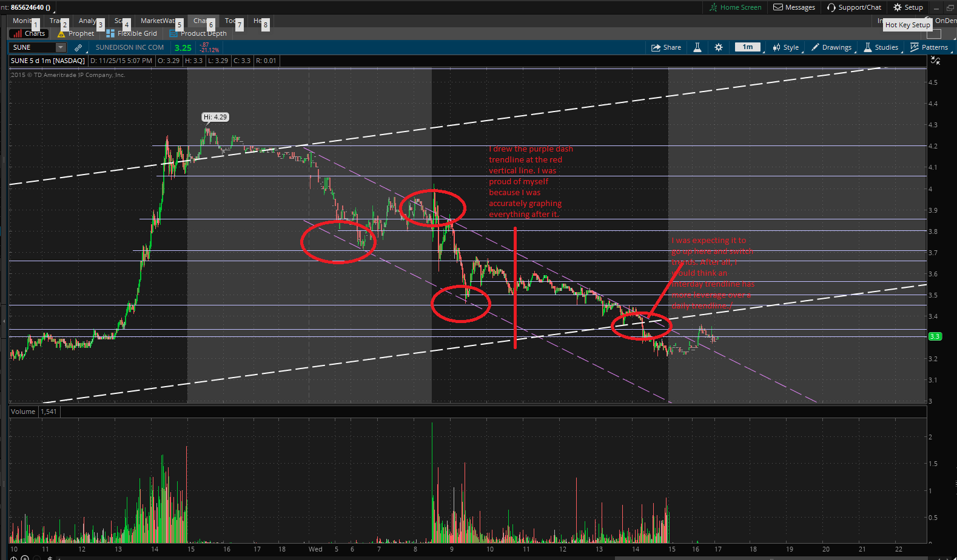The height and width of the screenshot is (560, 957).
Task: Click the Volume study label
Action: (23, 412)
